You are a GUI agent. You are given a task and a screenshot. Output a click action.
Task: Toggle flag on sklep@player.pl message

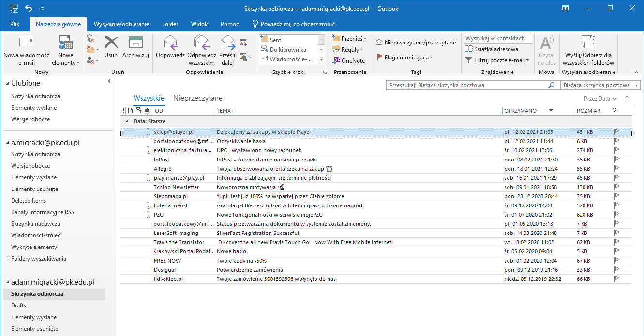point(617,132)
